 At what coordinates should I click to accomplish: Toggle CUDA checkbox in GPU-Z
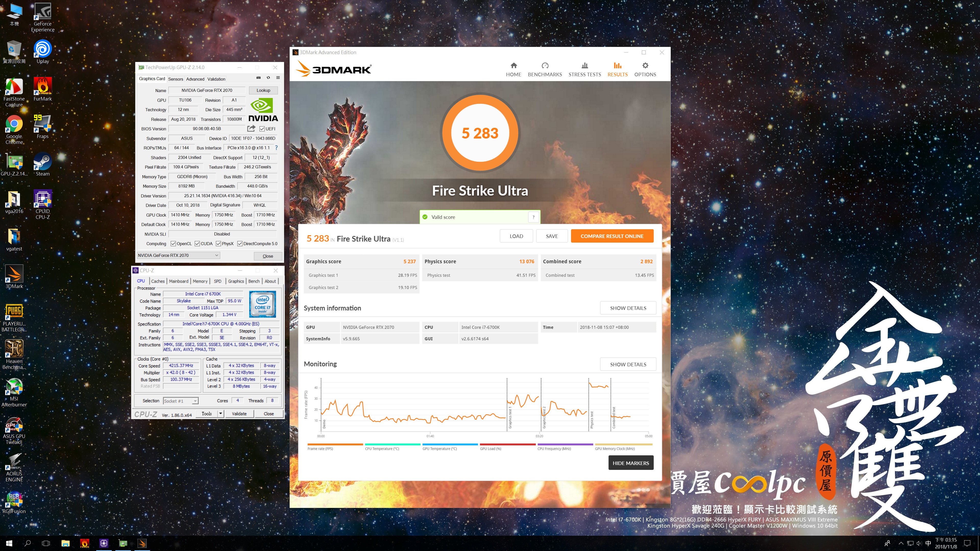click(197, 244)
